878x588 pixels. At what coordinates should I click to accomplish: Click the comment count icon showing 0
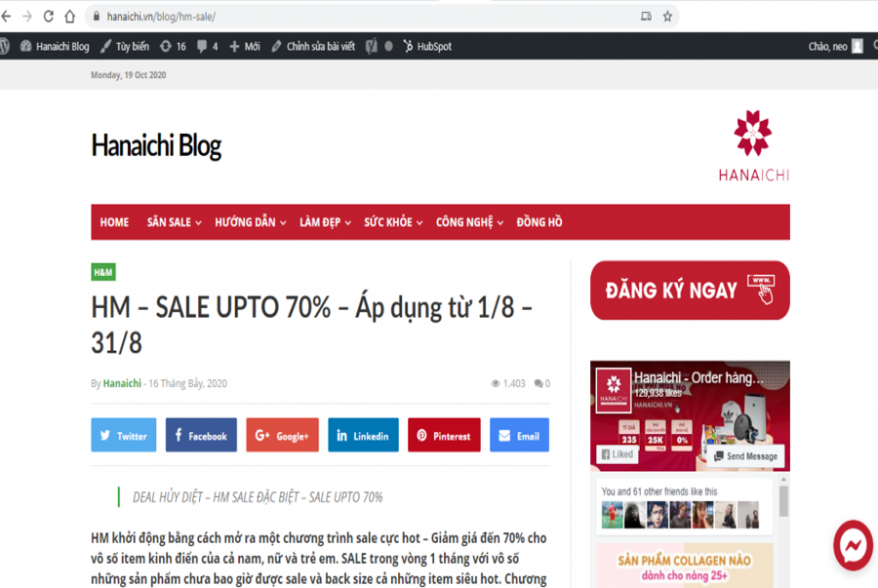click(x=542, y=383)
